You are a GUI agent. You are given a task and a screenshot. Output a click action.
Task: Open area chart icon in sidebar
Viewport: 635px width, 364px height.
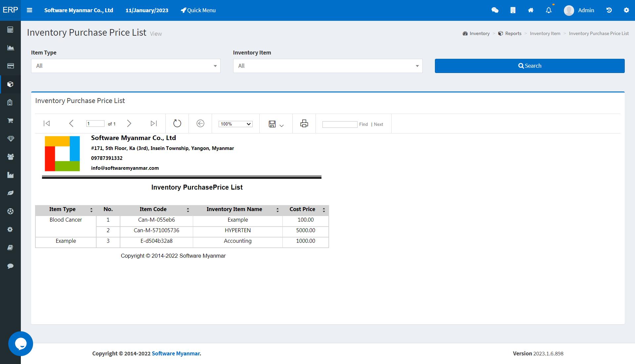10,48
